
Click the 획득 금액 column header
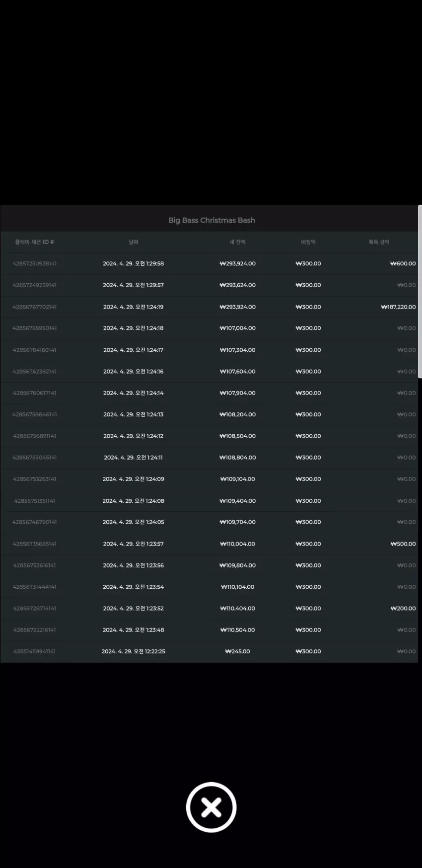[379, 242]
